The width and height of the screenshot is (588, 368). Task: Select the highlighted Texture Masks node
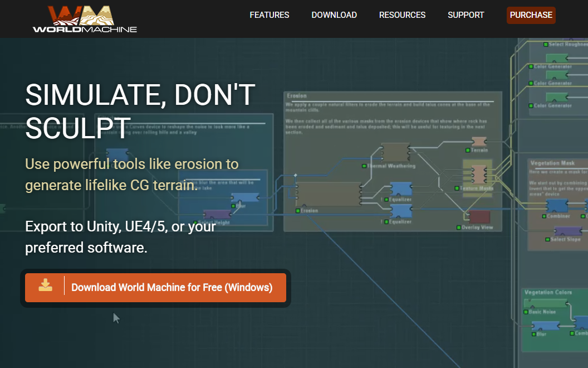478,173
